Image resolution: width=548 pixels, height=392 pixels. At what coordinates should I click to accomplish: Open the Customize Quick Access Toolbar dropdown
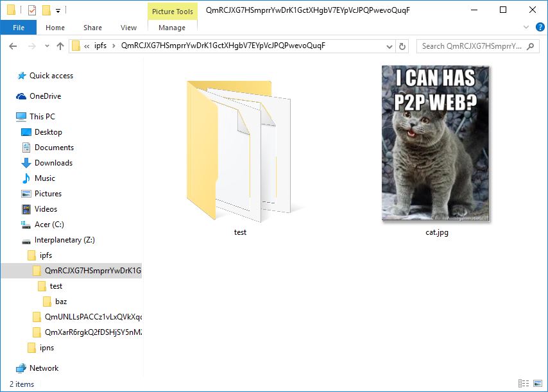tap(58, 11)
